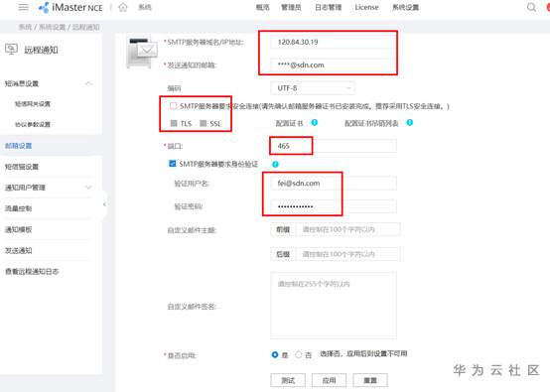Open the search icon in header
The width and height of the screenshot is (550, 392).
coord(531,7)
